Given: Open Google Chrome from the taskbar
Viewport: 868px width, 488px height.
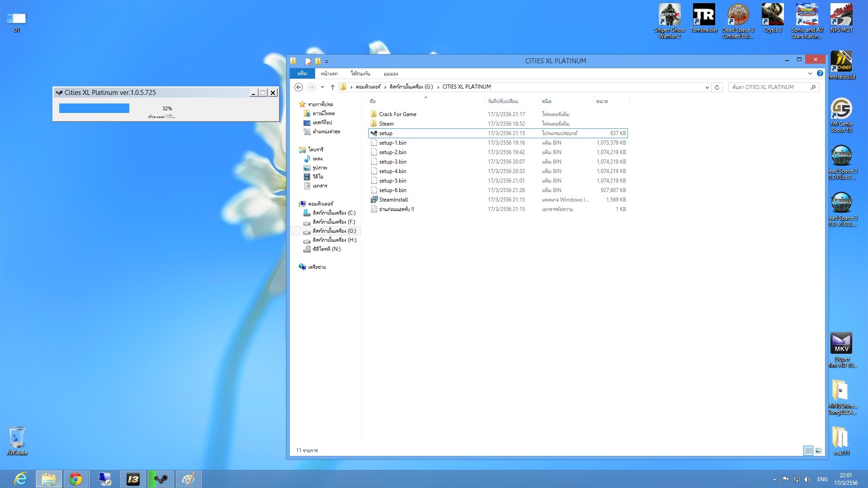Looking at the screenshot, I should point(75,479).
